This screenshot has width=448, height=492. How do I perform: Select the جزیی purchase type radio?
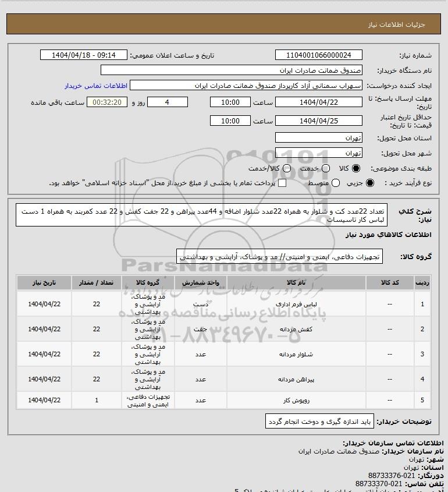point(370,183)
